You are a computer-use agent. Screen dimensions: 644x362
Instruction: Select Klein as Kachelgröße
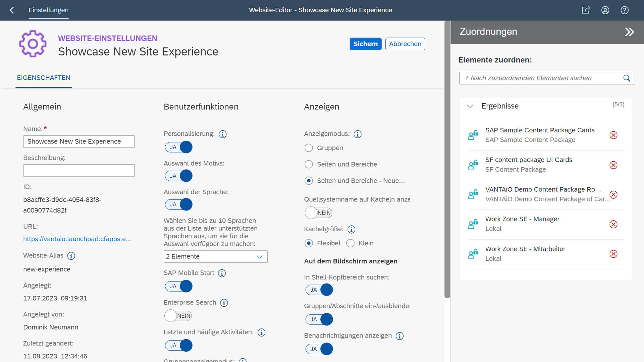pyautogui.click(x=350, y=243)
